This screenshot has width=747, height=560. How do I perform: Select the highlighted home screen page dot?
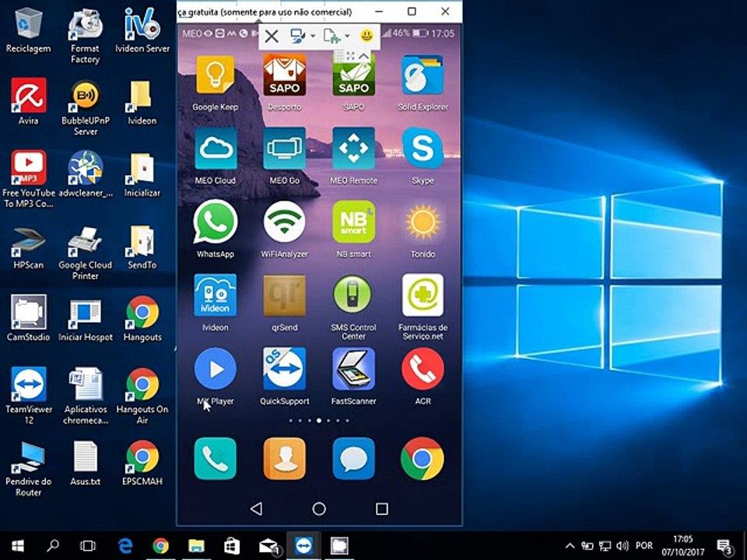(319, 421)
